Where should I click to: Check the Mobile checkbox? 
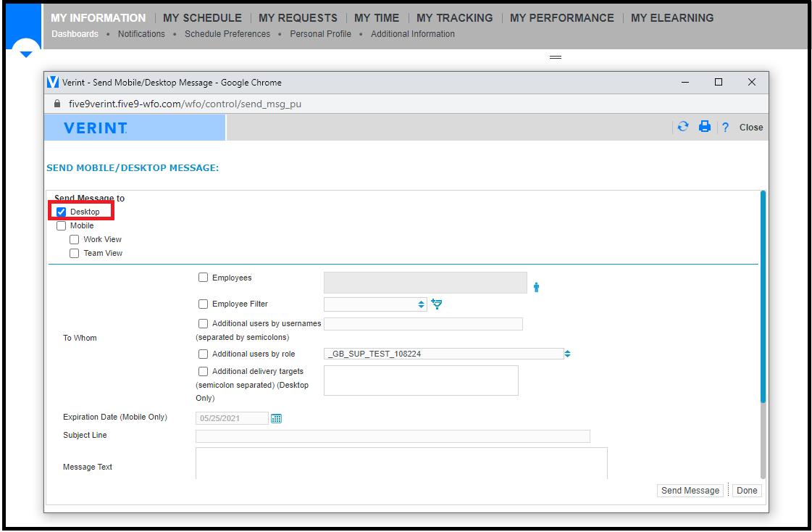click(x=61, y=226)
